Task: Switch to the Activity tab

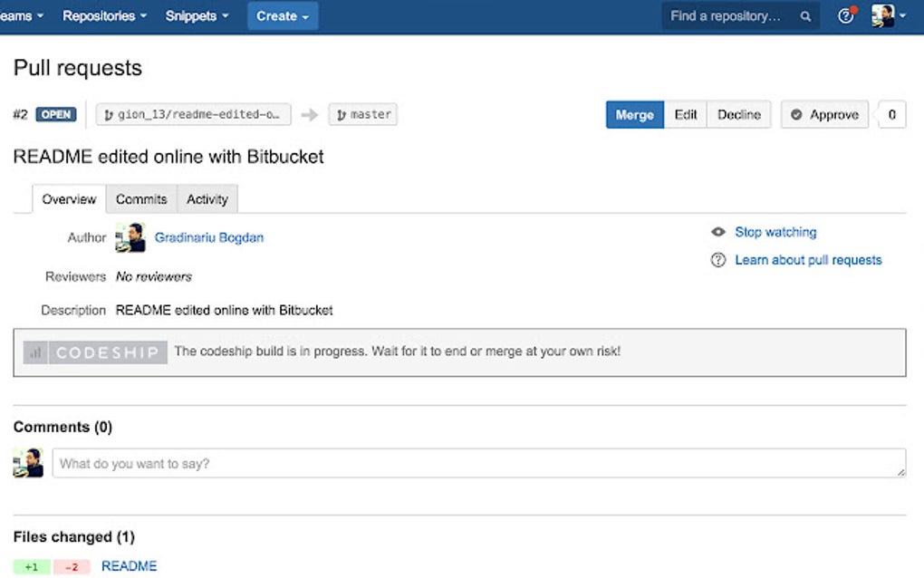Action: pyautogui.click(x=207, y=199)
